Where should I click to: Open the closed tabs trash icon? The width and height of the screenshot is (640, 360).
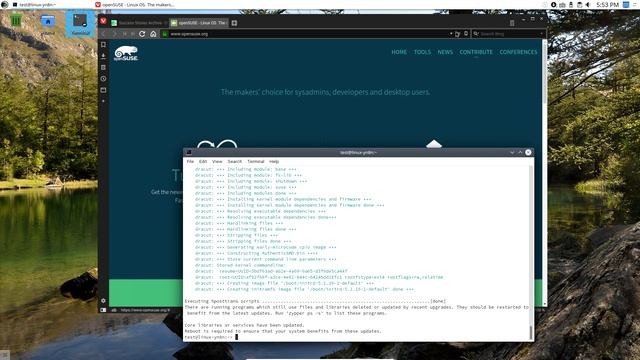[x=512, y=23]
